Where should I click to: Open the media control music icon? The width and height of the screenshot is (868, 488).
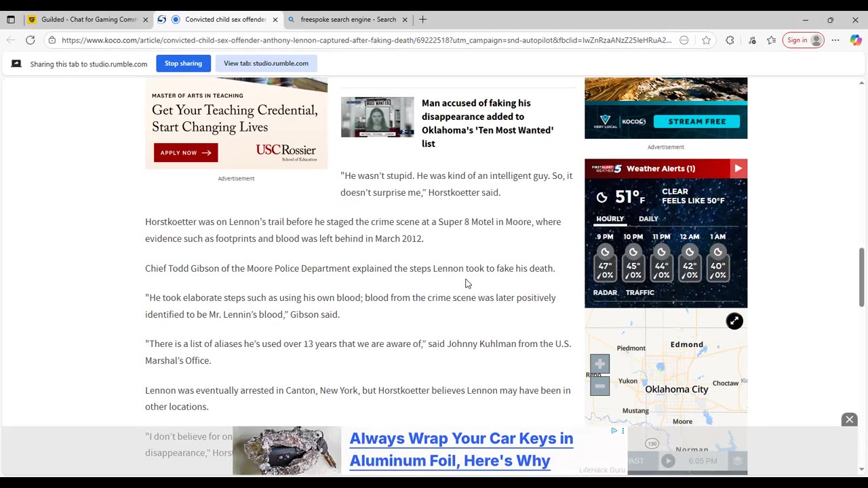pos(752,40)
